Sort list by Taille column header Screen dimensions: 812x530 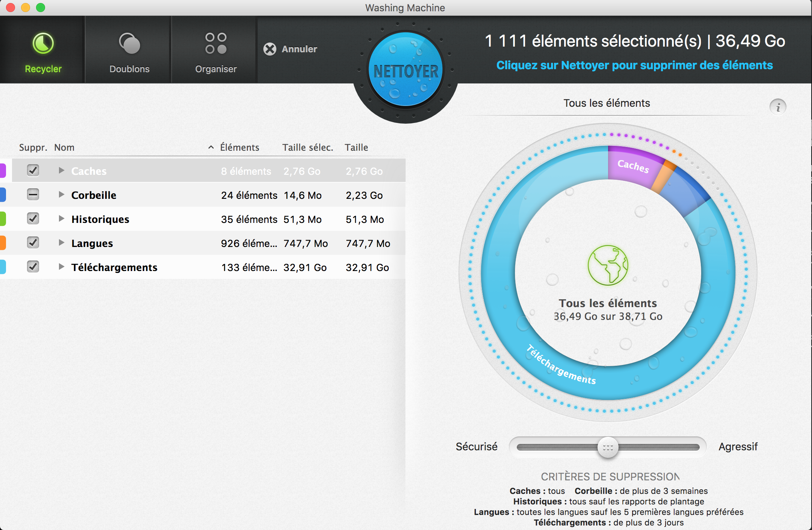coord(356,147)
